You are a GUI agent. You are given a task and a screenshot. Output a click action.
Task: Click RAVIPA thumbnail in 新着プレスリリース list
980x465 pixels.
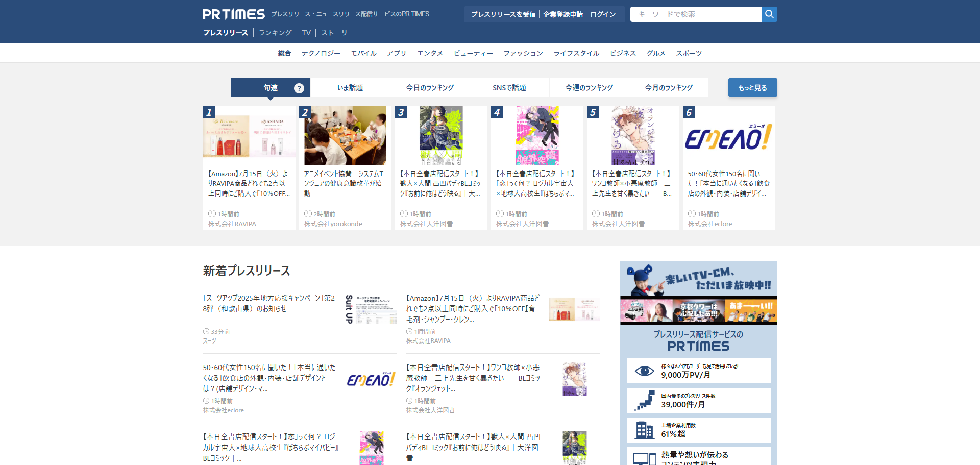pos(574,309)
